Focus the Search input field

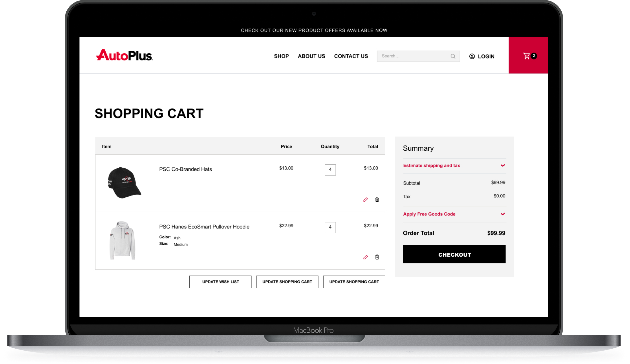(413, 56)
